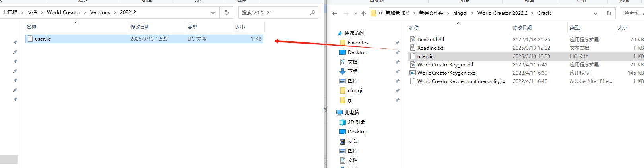
Task: Open left window address history dropdown
Action: (x=213, y=13)
